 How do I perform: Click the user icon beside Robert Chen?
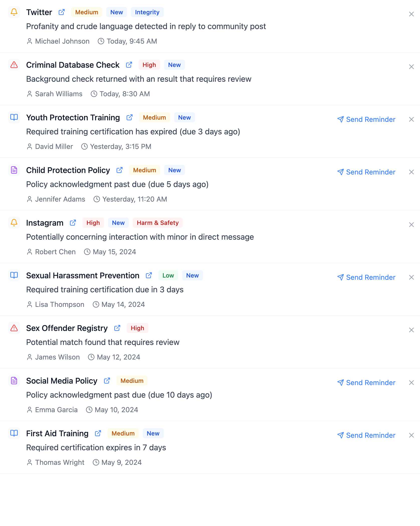(29, 252)
